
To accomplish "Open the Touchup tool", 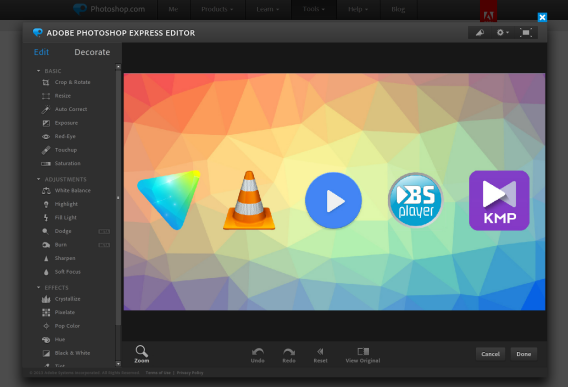I will [x=59, y=150].
